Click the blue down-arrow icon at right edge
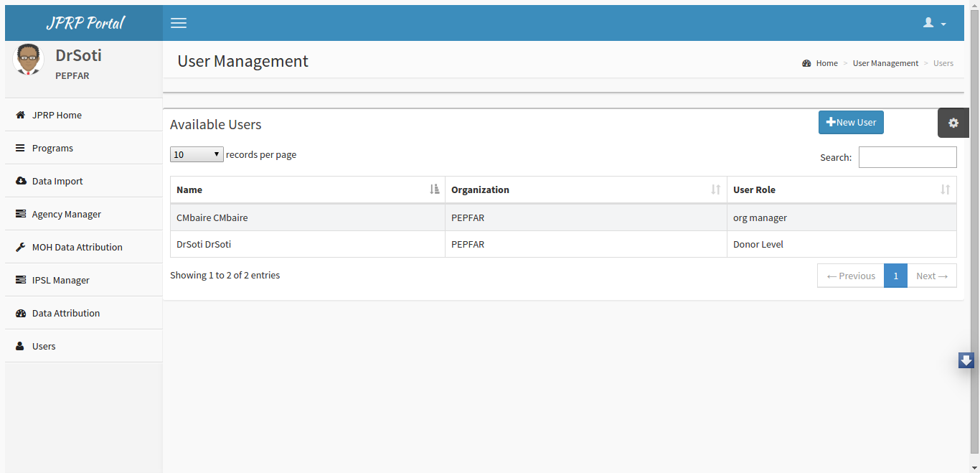 click(966, 360)
